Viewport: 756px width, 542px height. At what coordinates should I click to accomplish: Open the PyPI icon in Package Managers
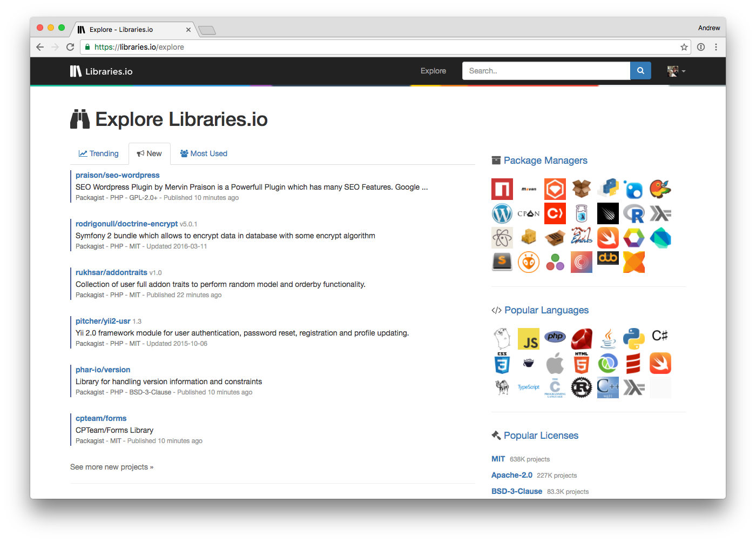point(608,189)
